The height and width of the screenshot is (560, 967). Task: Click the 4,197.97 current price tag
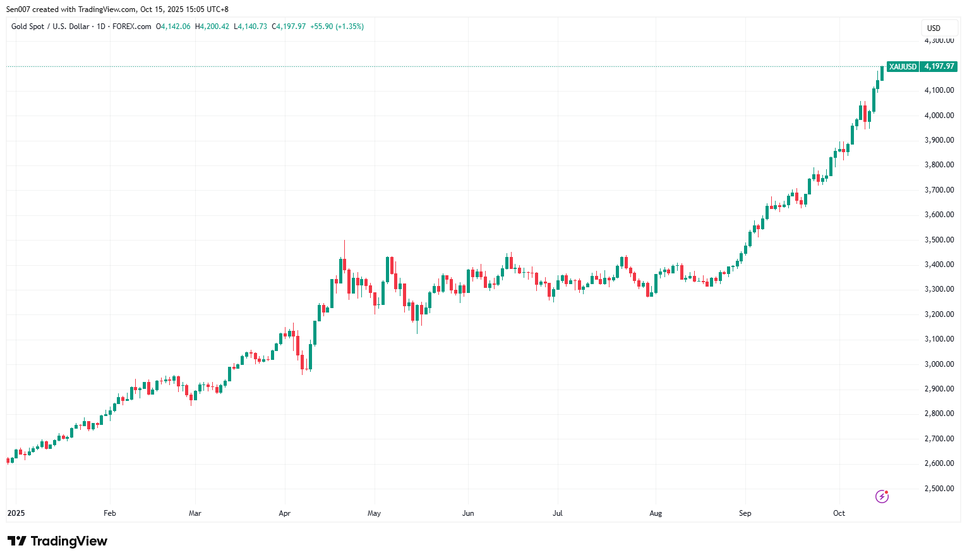pos(939,66)
